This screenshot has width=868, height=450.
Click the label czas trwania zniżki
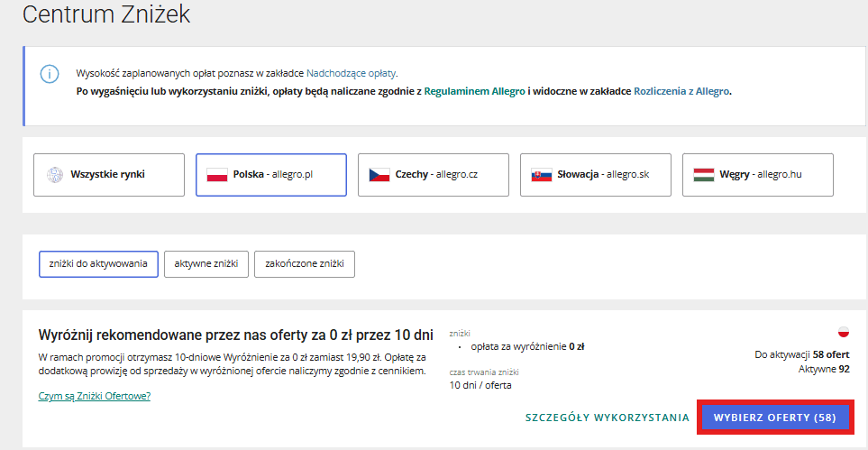(x=484, y=372)
